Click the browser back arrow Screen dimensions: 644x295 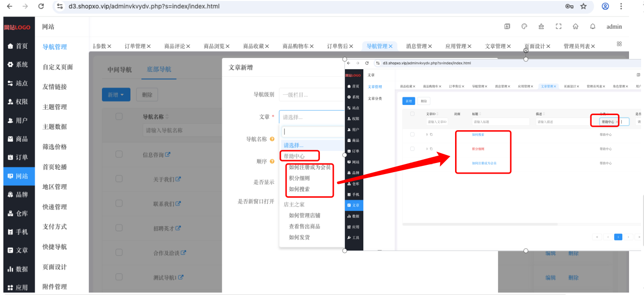pos(10,6)
